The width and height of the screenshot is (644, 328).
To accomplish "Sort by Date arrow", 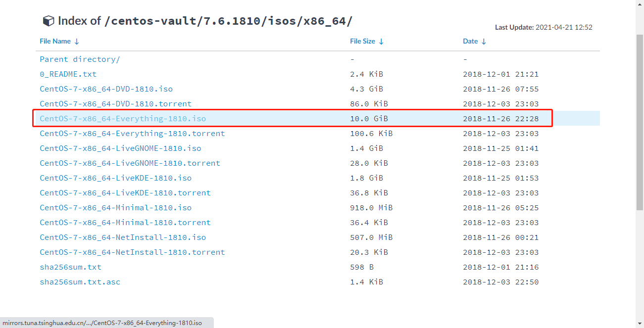I will pyautogui.click(x=484, y=42).
